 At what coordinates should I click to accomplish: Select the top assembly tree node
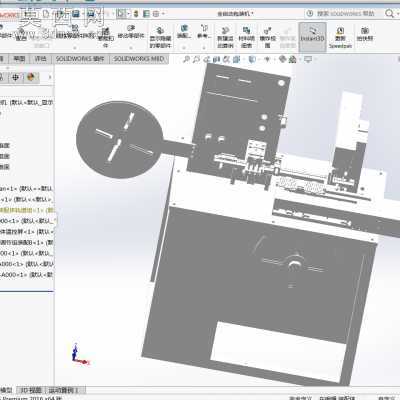coord(27,102)
